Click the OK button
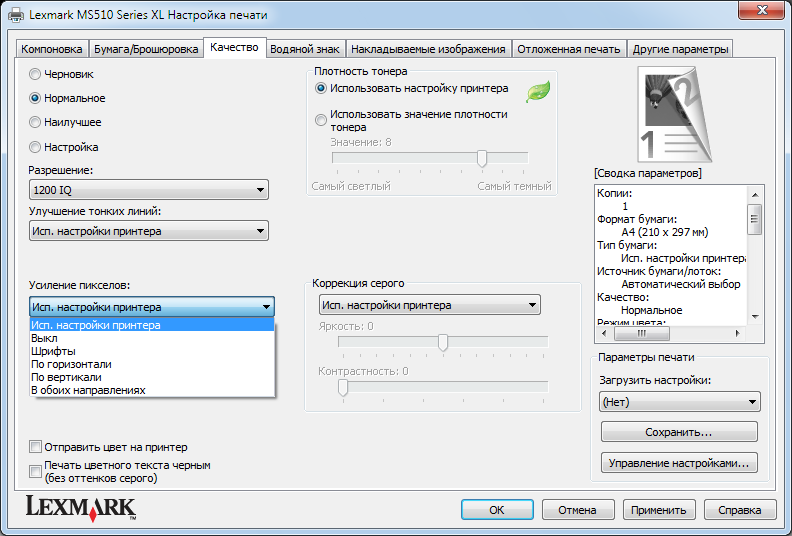792x536 pixels. click(497, 510)
